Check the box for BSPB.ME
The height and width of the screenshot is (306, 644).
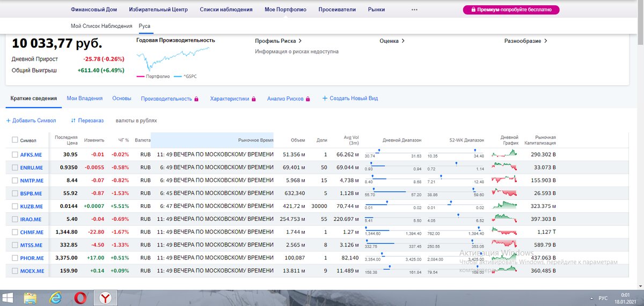tap(15, 193)
